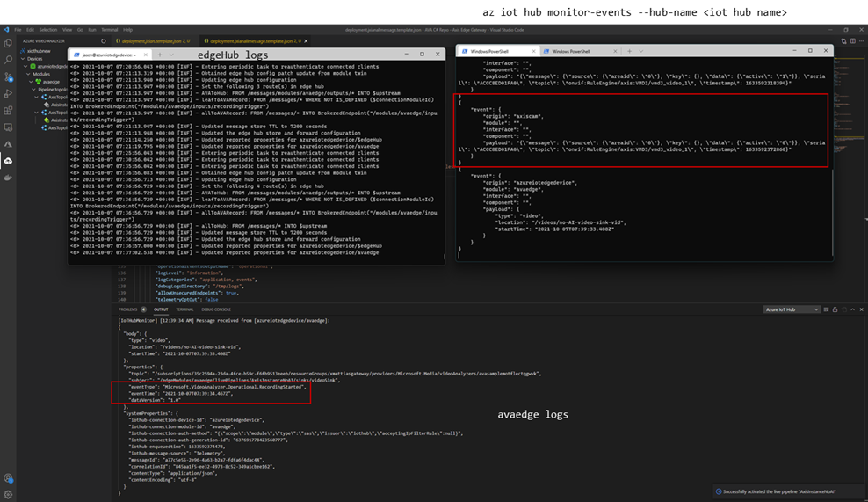Open the Extensions view icon
The image size is (868, 502).
[8, 110]
